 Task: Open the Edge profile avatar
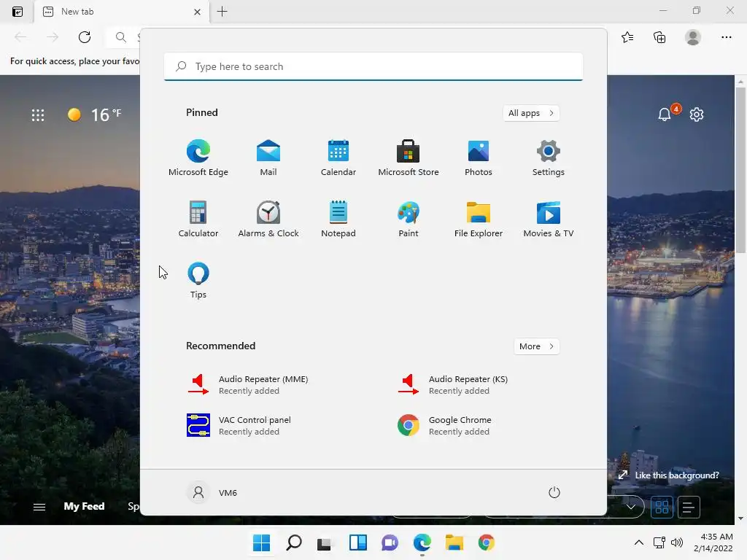(x=693, y=37)
